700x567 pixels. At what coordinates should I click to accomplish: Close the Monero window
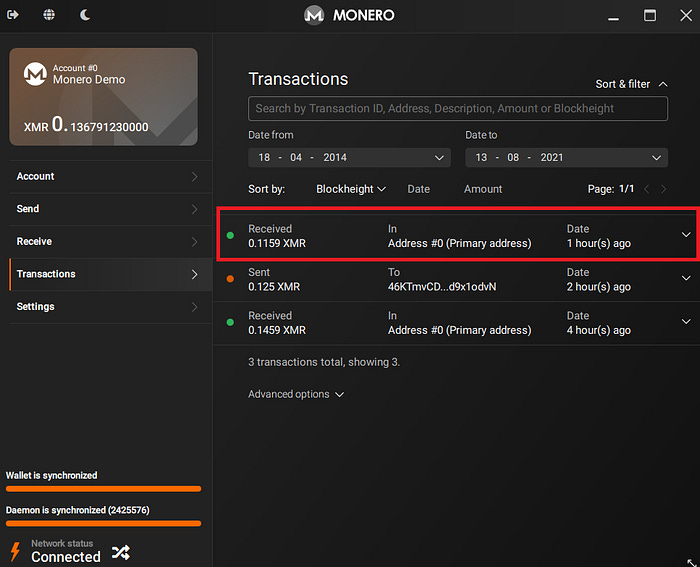[686, 15]
